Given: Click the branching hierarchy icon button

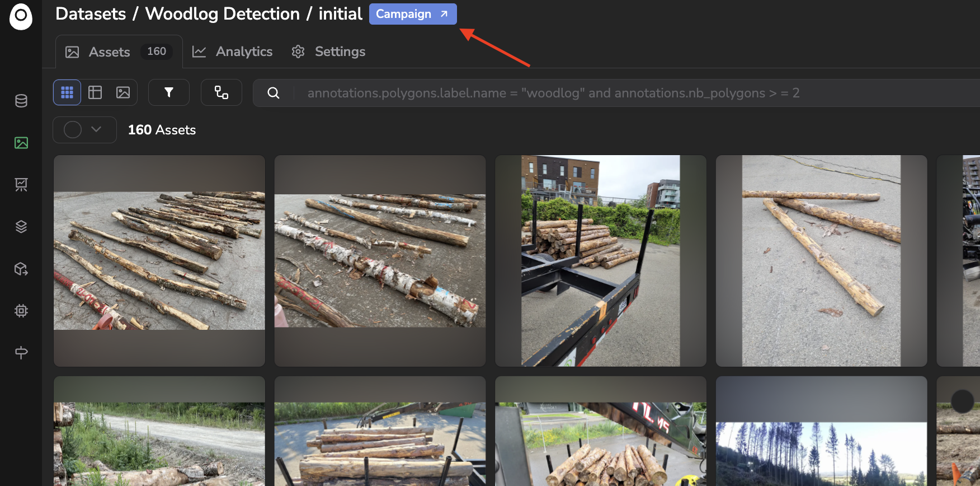Looking at the screenshot, I should pyautogui.click(x=222, y=92).
